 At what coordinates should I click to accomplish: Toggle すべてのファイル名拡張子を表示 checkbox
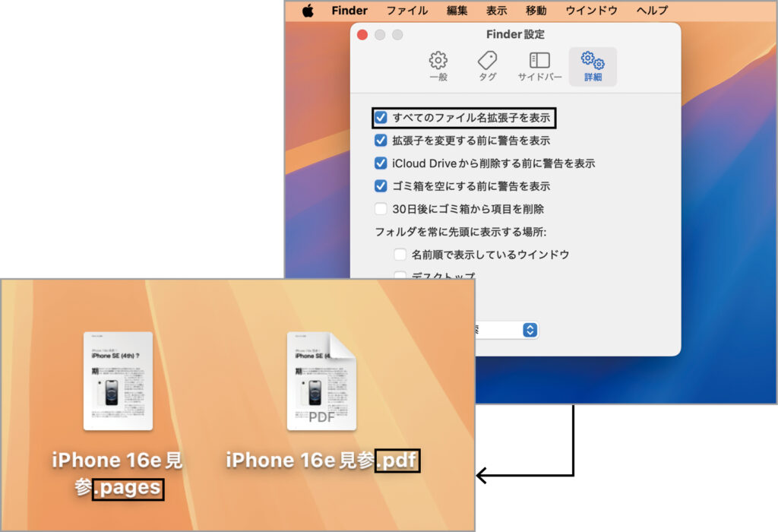pyautogui.click(x=381, y=118)
